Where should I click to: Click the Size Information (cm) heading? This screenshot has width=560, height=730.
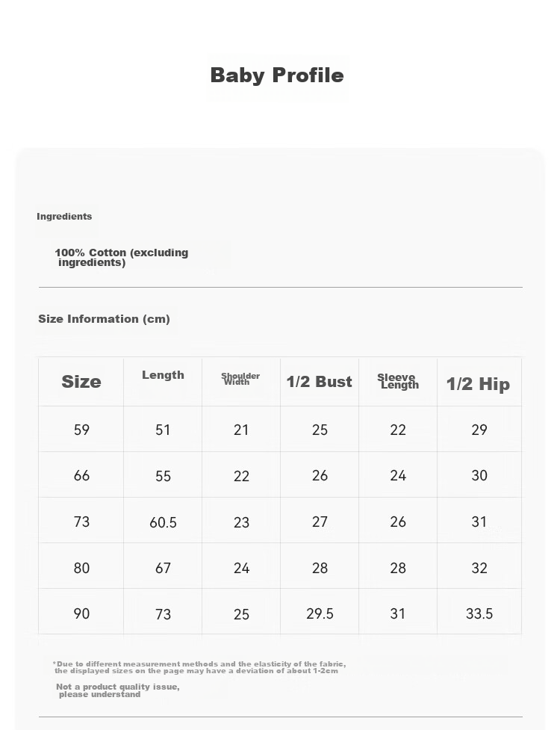(105, 319)
